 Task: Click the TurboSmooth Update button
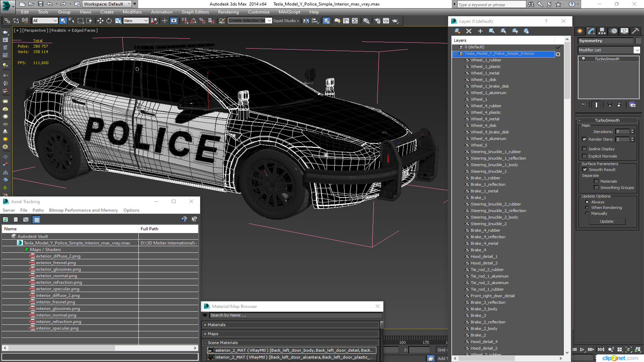[606, 221]
